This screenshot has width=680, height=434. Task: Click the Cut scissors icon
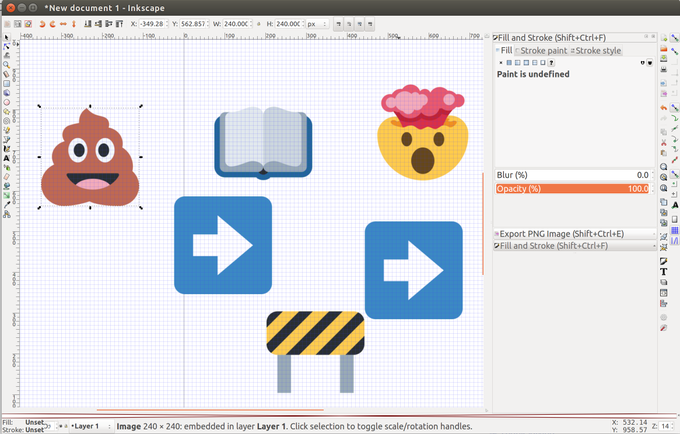coord(664,143)
